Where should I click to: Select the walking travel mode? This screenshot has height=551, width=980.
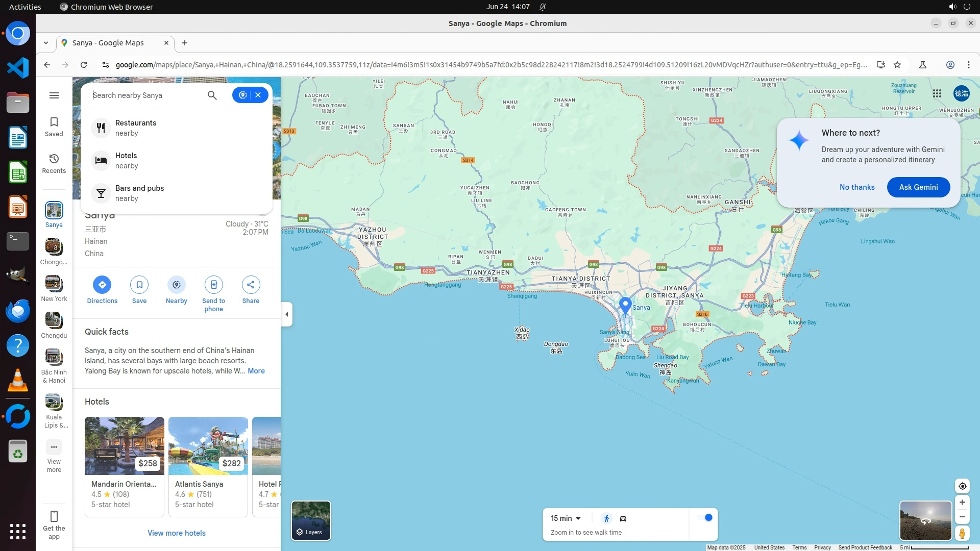pos(606,518)
